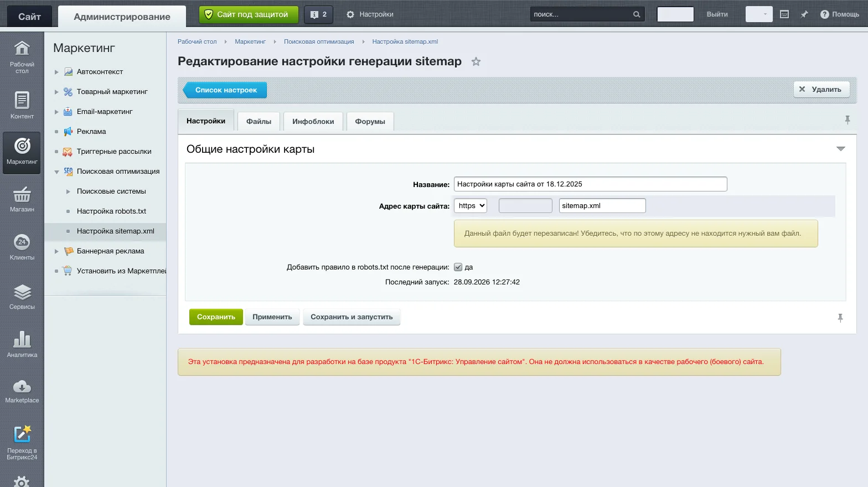Image resolution: width=868 pixels, height=487 pixels.
Task: Click the Название input field
Action: (590, 184)
